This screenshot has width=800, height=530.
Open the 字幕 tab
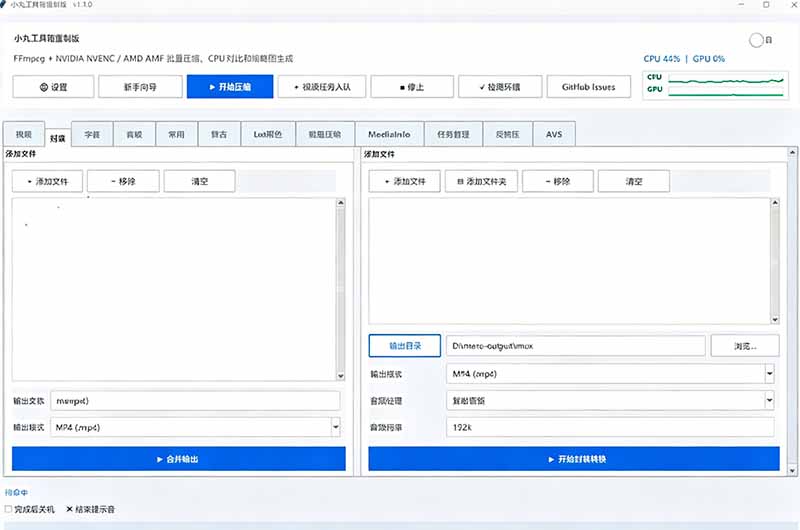[92, 134]
